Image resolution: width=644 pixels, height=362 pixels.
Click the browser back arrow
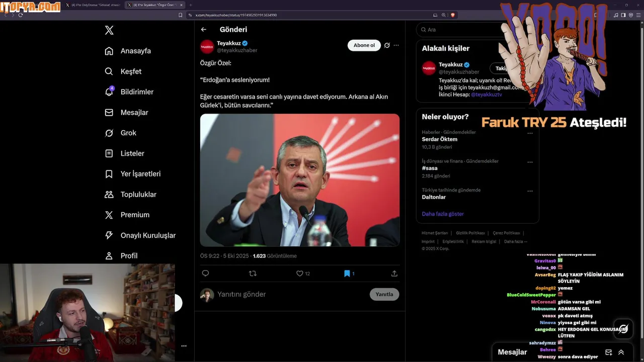[5, 15]
